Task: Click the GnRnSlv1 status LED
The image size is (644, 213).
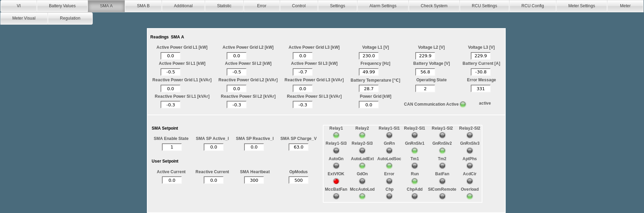Action: [415, 151]
